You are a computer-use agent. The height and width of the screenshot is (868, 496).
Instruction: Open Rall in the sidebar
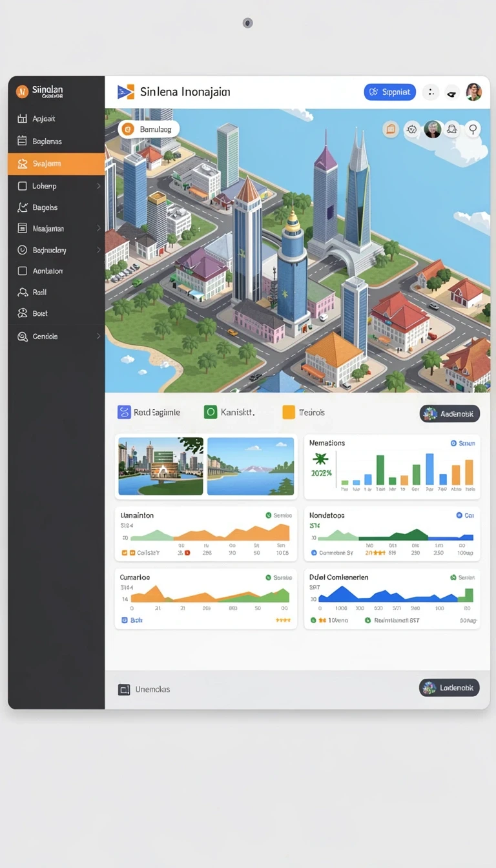tap(56, 293)
